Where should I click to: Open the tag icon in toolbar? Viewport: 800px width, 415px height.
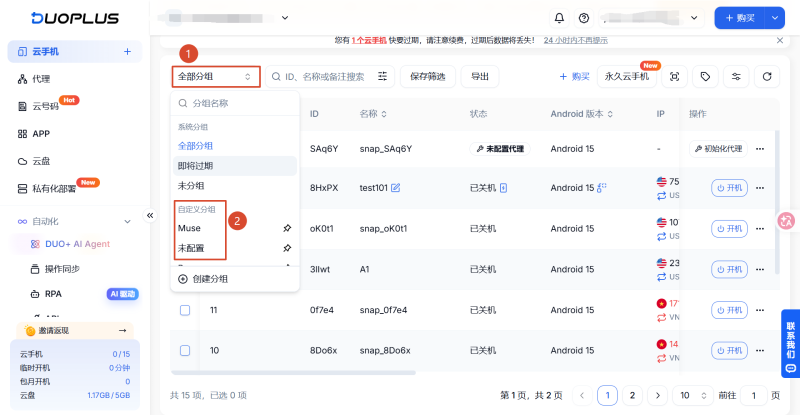coord(705,77)
